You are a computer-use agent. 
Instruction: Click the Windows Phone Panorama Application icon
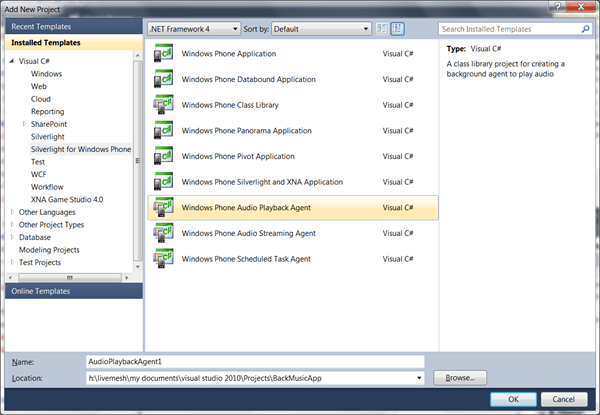[x=163, y=130]
